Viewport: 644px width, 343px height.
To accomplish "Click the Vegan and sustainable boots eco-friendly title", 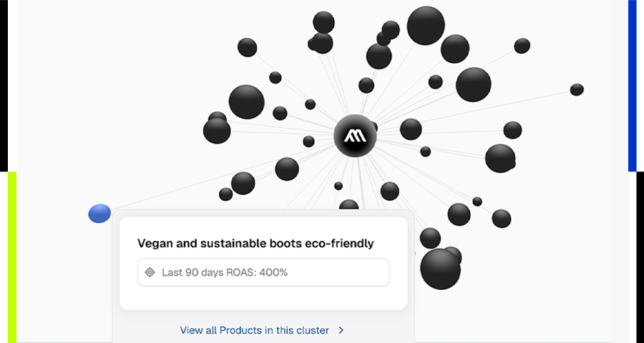I will (255, 244).
